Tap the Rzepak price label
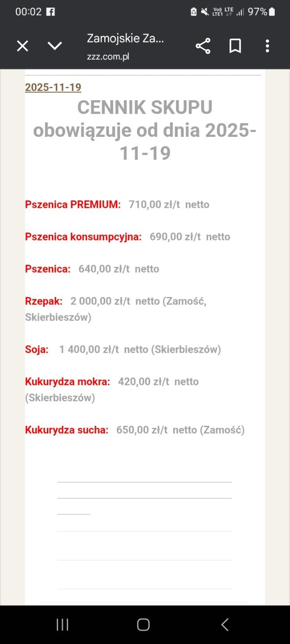The height and width of the screenshot is (644, 290). click(44, 301)
